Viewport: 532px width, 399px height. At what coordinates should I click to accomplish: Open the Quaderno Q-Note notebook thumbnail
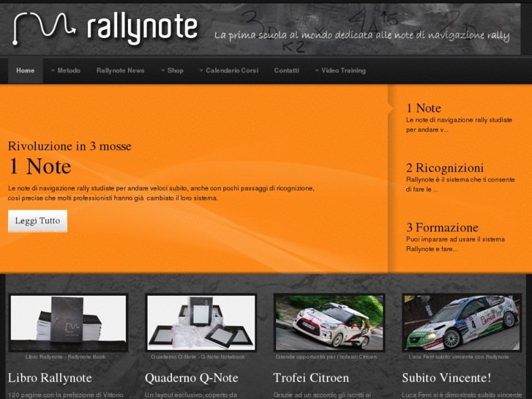[201, 323]
